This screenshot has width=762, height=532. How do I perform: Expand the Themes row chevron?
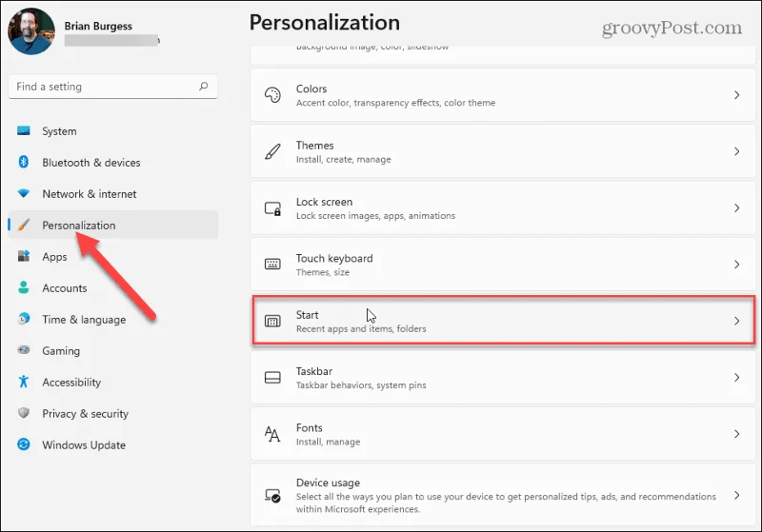[736, 151]
